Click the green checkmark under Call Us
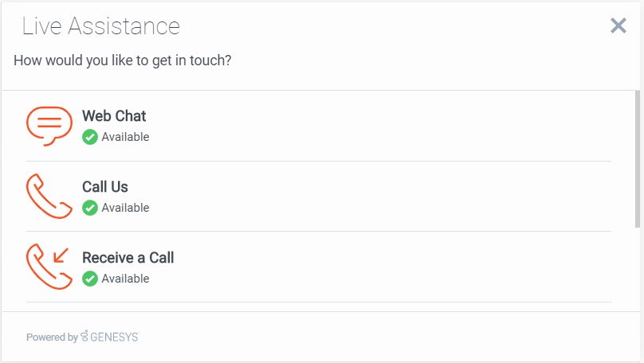This screenshot has height=363, width=644. (90, 208)
